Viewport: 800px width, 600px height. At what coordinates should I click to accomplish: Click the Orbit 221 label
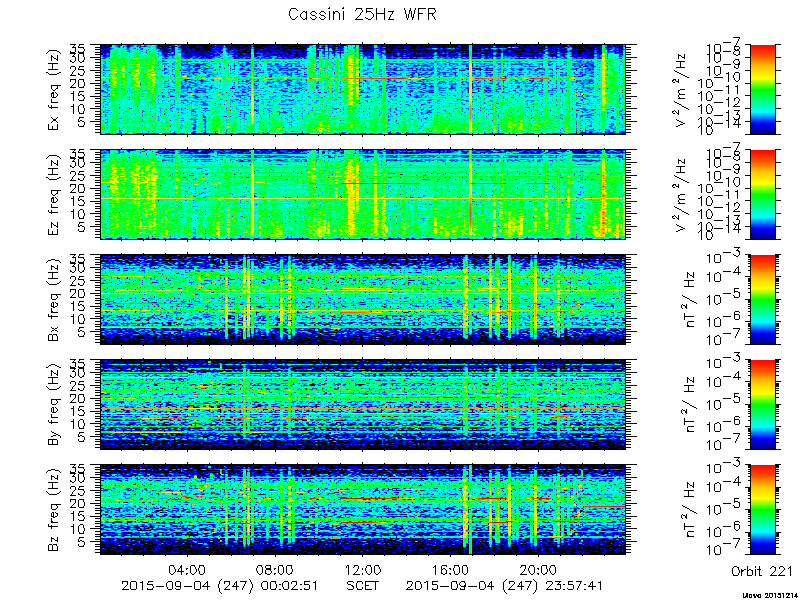[762, 571]
